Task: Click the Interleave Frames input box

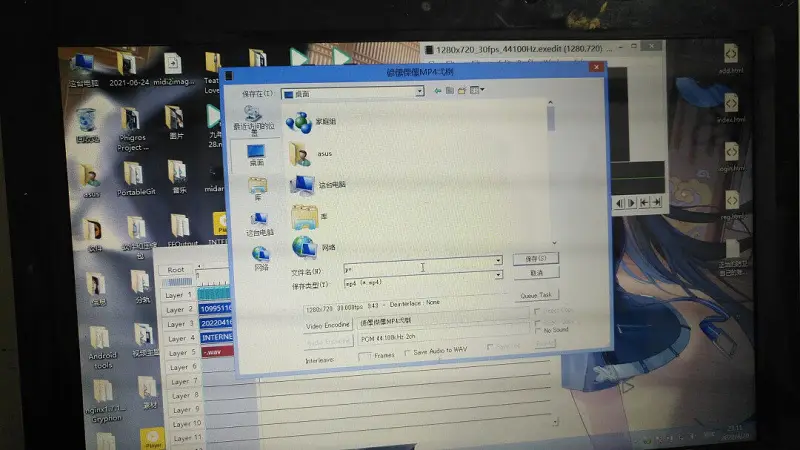Action: coord(364,356)
